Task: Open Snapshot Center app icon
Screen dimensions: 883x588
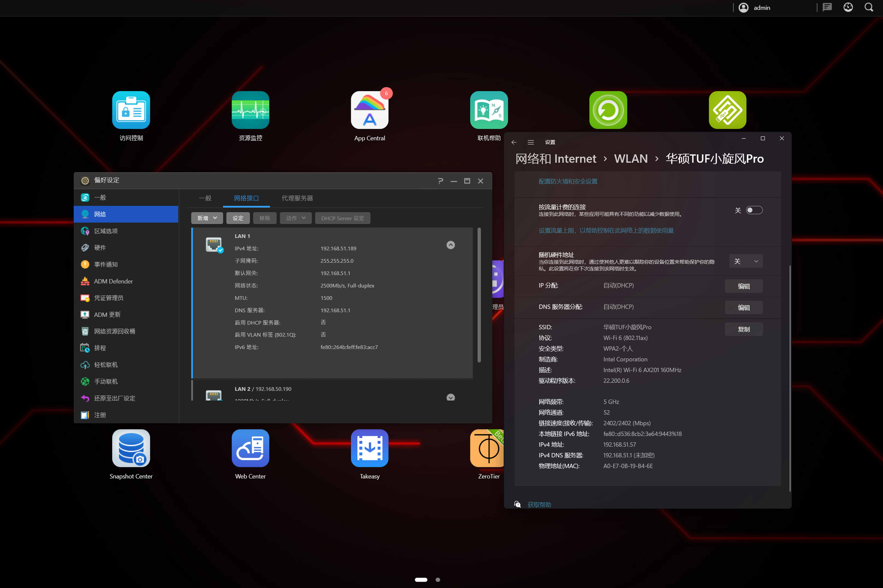Action: pyautogui.click(x=131, y=448)
